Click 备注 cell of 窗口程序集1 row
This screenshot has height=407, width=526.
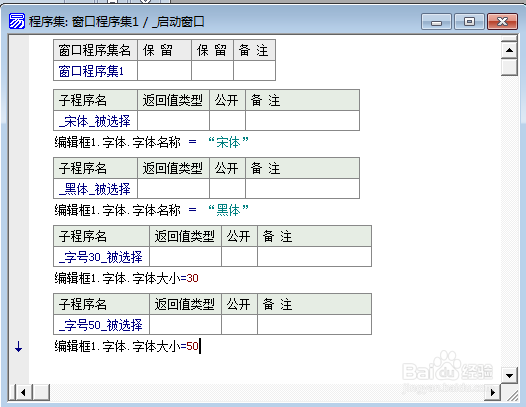click(x=254, y=71)
